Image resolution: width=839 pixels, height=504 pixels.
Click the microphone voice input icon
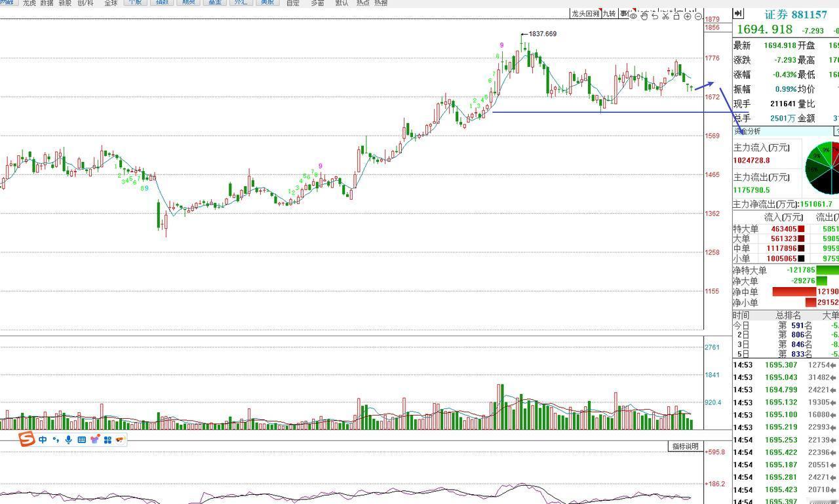(x=68, y=440)
